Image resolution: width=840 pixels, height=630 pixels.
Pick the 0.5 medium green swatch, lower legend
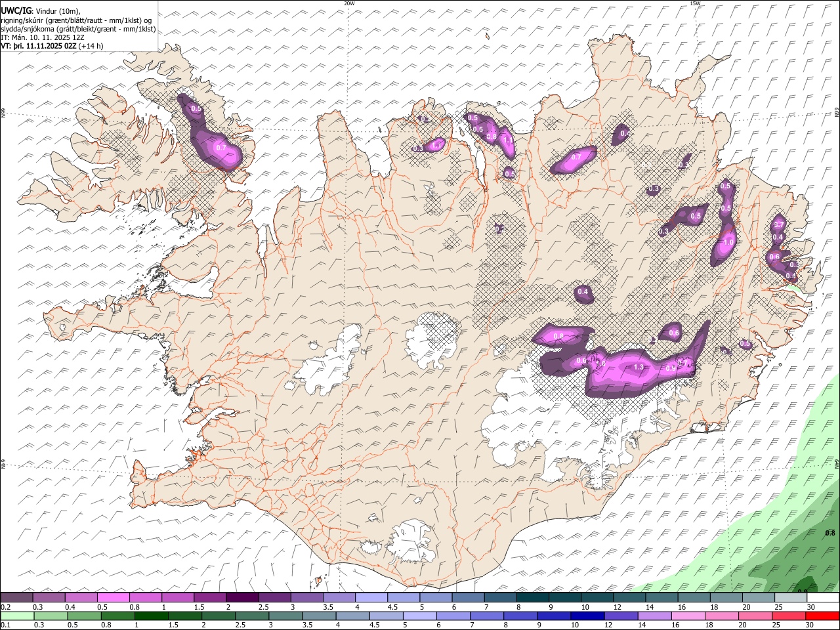point(84,616)
